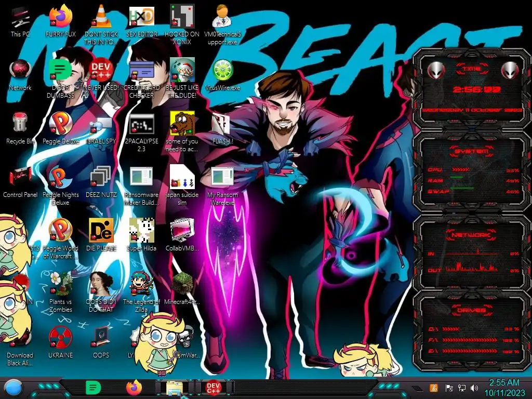The height and width of the screenshot is (399, 532).
Task: Open the VLC cone desktop shortcut
Action: tap(101, 17)
